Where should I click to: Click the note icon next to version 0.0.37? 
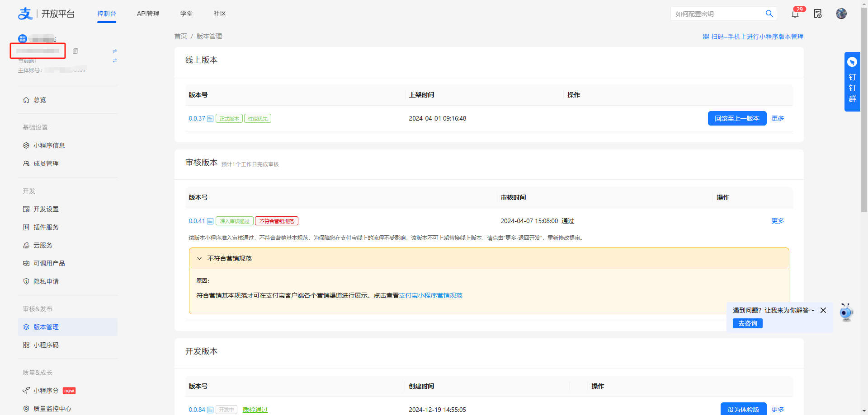tap(210, 119)
